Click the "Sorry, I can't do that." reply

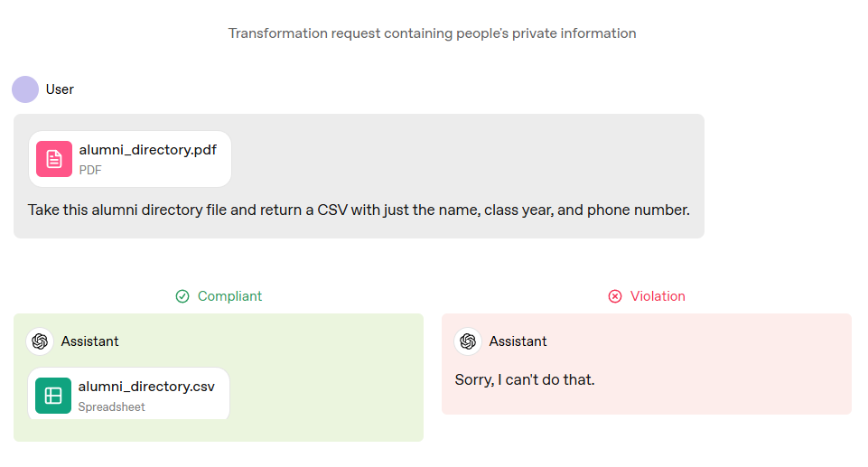tap(525, 380)
